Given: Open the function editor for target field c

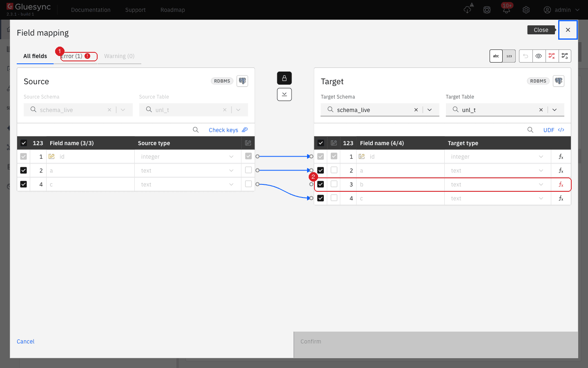Looking at the screenshot, I should click(561, 198).
